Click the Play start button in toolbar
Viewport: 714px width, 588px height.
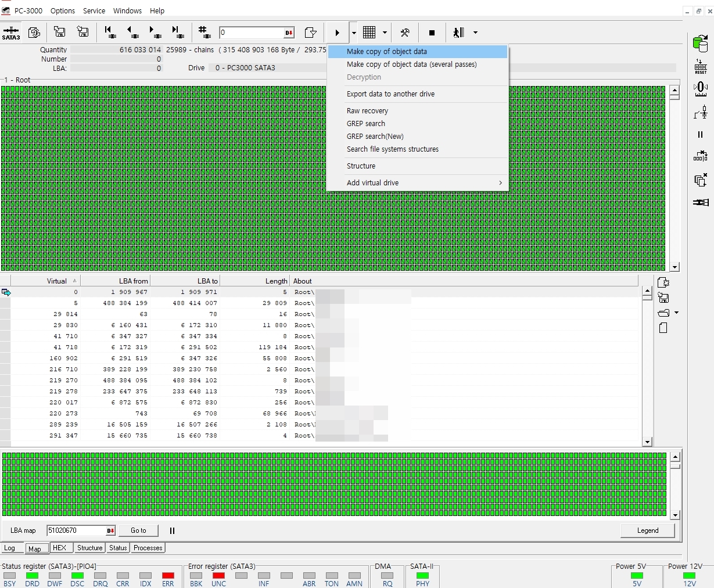tap(337, 33)
